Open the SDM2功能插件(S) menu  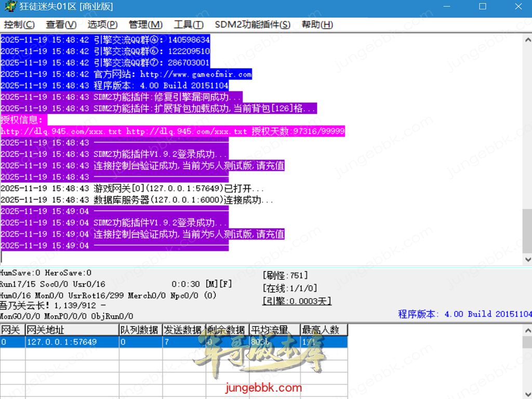[252, 24]
